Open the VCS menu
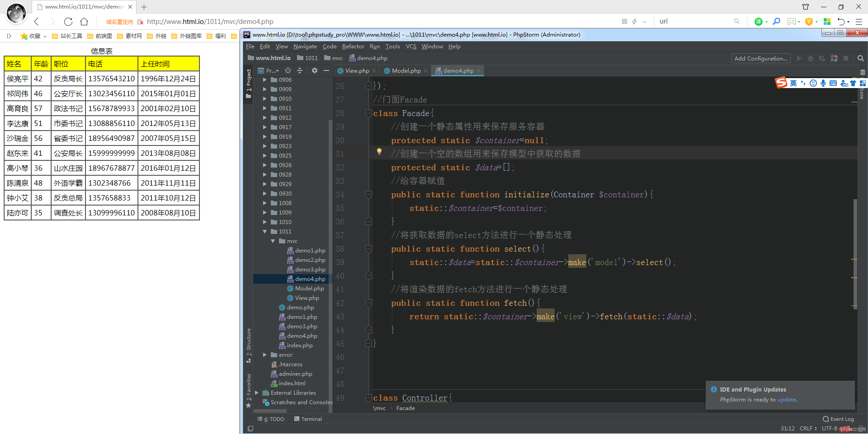Viewport: 868px width, 434px height. click(x=411, y=47)
